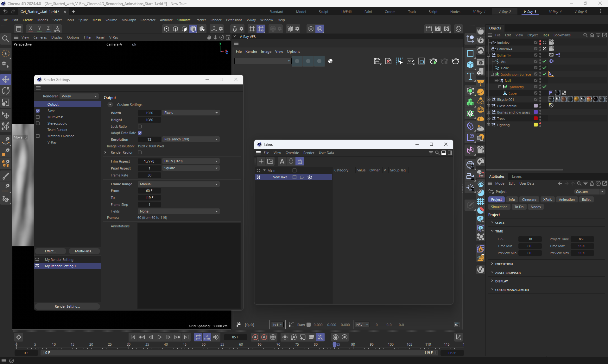Screen dimensions: 608x364
Task: Open the Simulate menu
Action: coord(184,20)
